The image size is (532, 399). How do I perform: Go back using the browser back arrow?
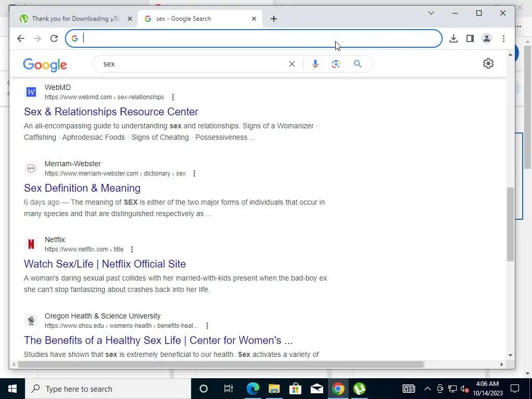[x=21, y=38]
